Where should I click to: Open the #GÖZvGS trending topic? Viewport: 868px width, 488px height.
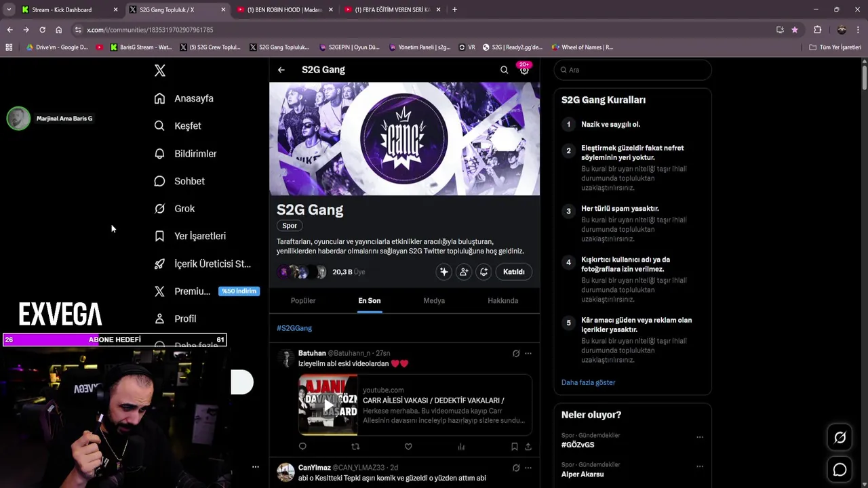pos(578,445)
